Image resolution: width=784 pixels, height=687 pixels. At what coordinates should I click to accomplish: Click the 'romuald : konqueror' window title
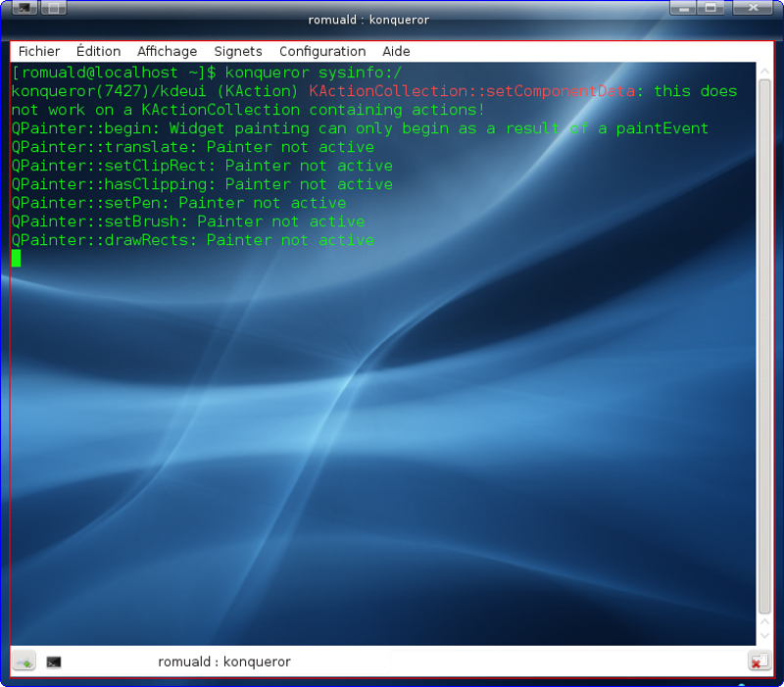pyautogui.click(x=368, y=20)
